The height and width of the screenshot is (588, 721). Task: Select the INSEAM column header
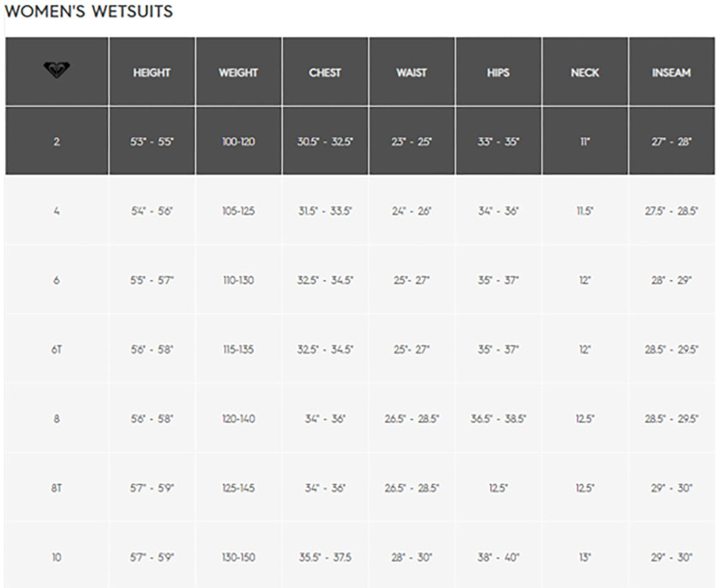[671, 73]
